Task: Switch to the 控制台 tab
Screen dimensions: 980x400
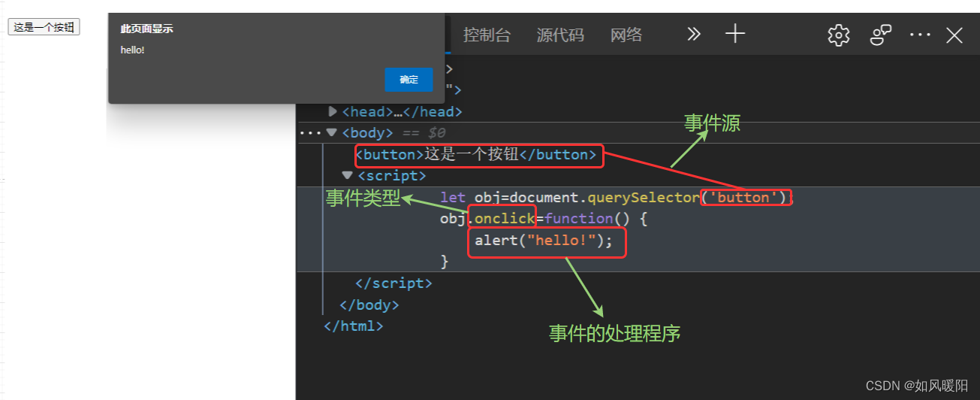Action: pyautogui.click(x=487, y=35)
